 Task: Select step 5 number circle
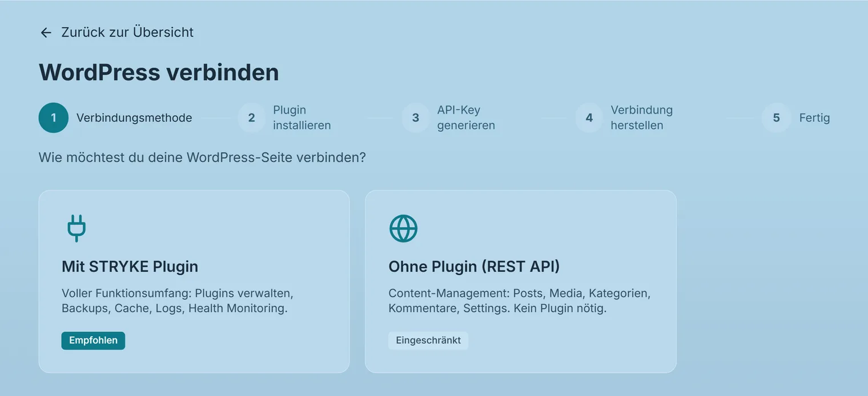click(776, 118)
